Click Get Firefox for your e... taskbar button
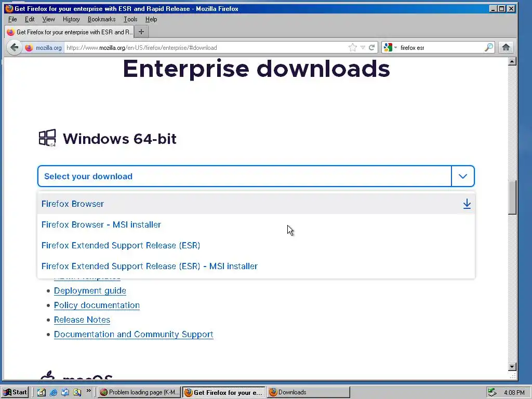This screenshot has width=532, height=399. pyautogui.click(x=224, y=392)
